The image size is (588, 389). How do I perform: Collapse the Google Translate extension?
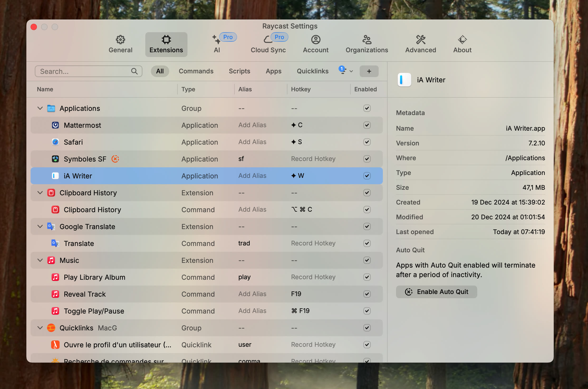(40, 226)
